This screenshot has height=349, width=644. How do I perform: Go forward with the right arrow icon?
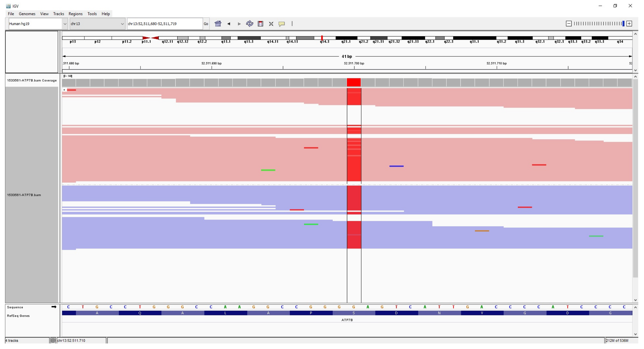coord(239,24)
